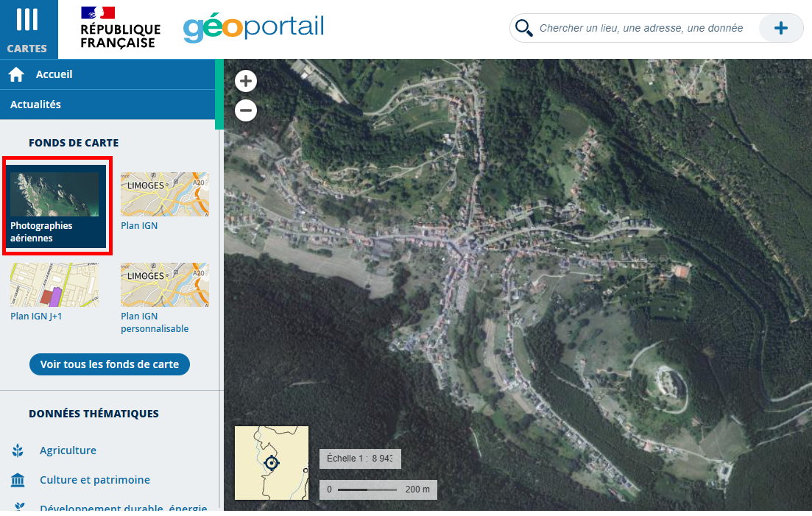Click the map zoom in button
The width and height of the screenshot is (812, 516).
(x=246, y=81)
